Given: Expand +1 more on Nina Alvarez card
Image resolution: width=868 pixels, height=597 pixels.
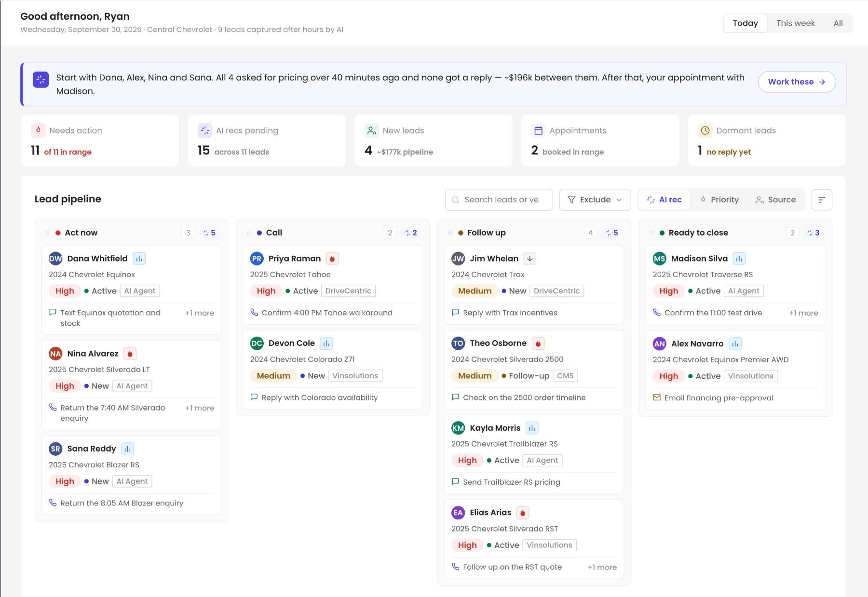Looking at the screenshot, I should [x=200, y=408].
